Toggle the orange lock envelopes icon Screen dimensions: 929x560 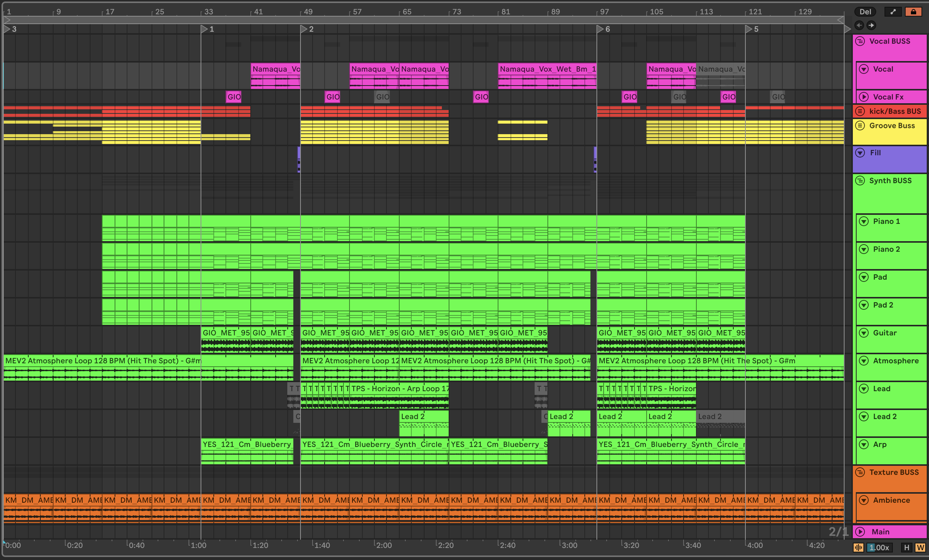(913, 12)
